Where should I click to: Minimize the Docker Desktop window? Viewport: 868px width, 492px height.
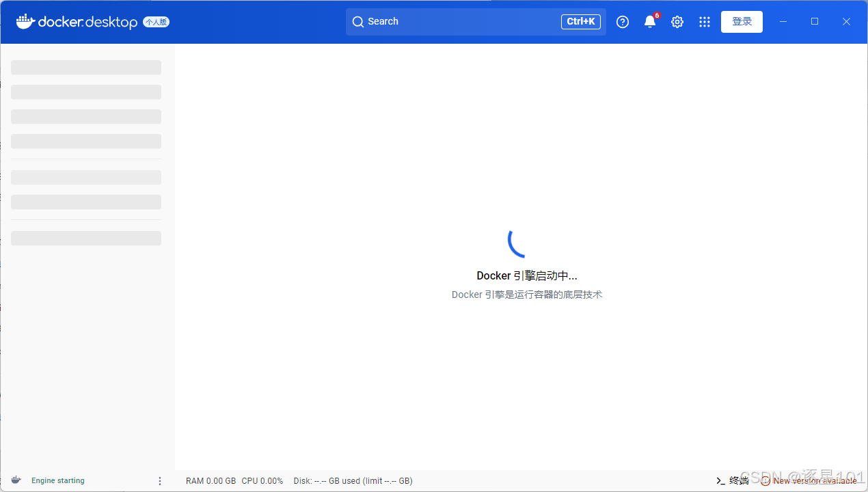coord(783,22)
